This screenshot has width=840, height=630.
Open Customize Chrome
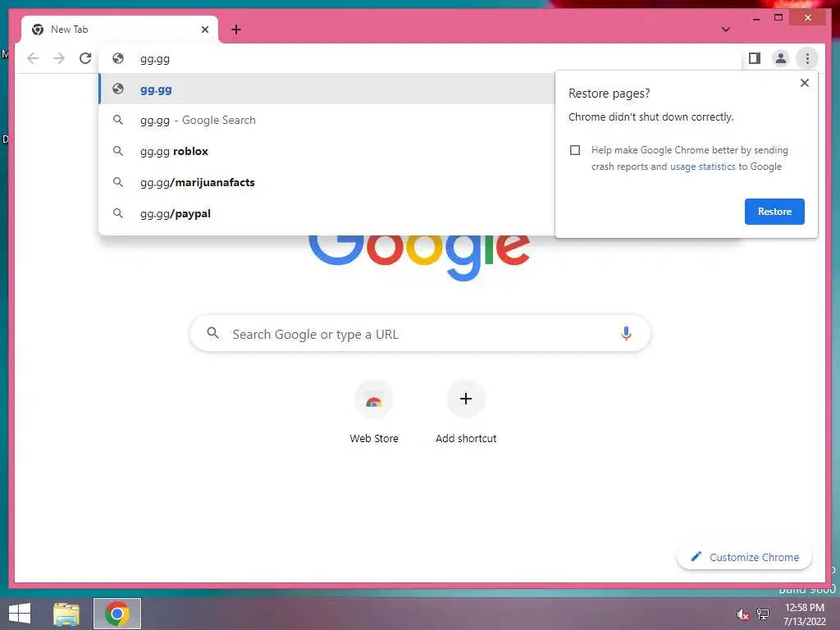click(745, 557)
